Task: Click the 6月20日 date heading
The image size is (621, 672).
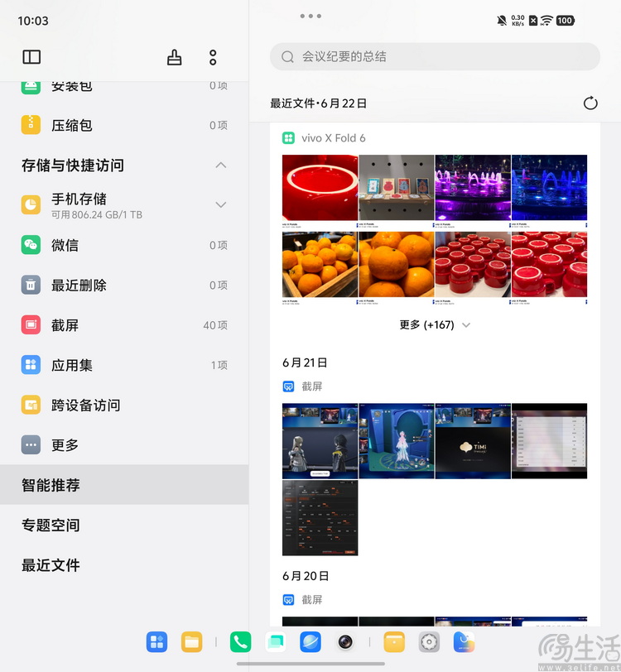Action: (306, 576)
